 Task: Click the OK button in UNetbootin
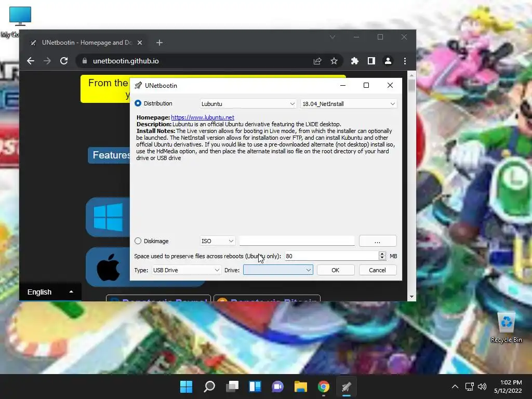336,270
